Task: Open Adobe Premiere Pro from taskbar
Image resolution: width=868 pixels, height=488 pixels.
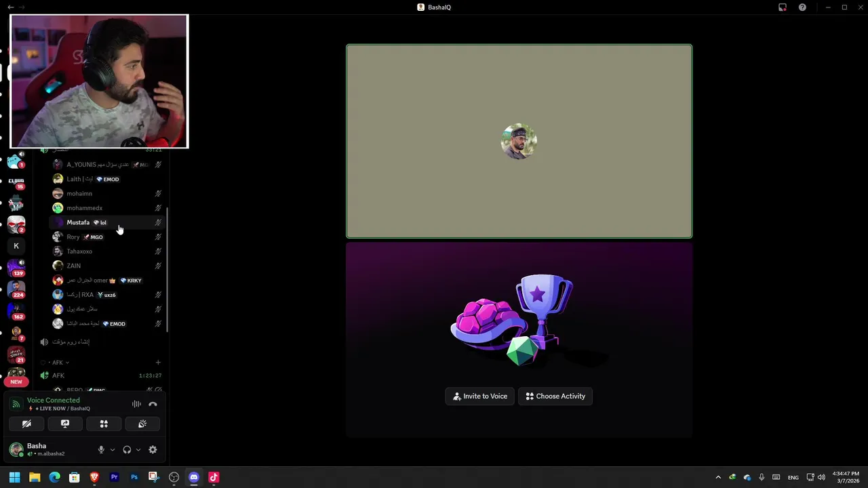Action: [114, 477]
